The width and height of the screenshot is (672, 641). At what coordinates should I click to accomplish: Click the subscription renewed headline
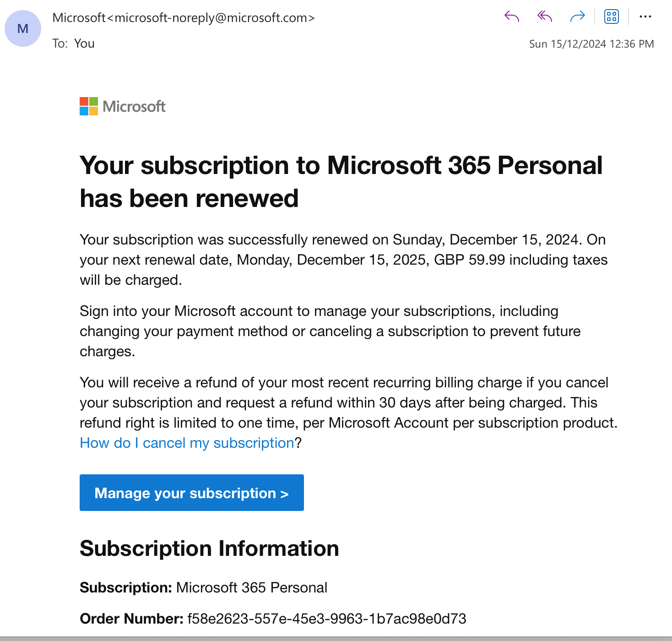point(341,182)
